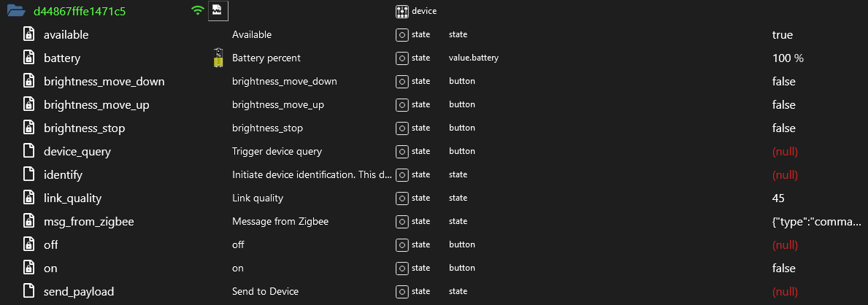
Task: Click the green Wi-Fi connection status icon
Action: (197, 10)
